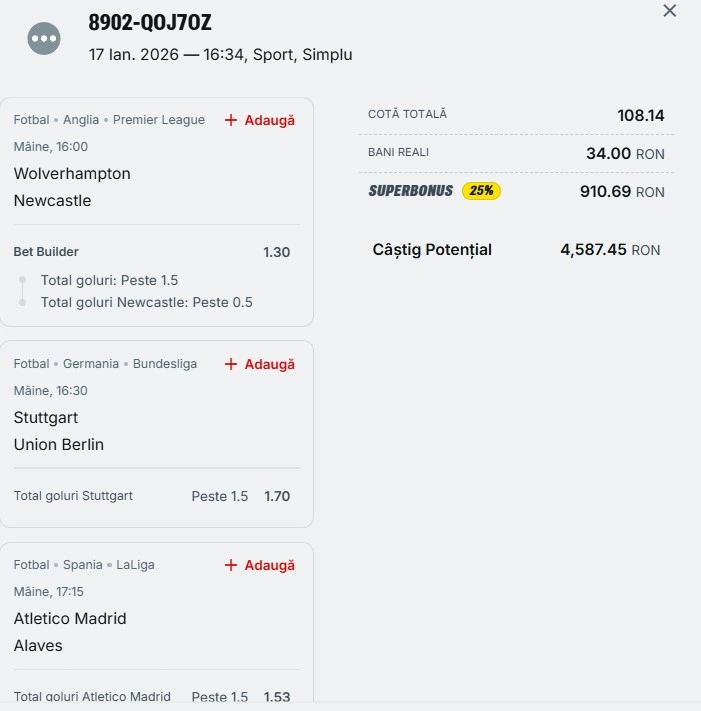Click the yellow 25% Superbonus badge

click(481, 190)
